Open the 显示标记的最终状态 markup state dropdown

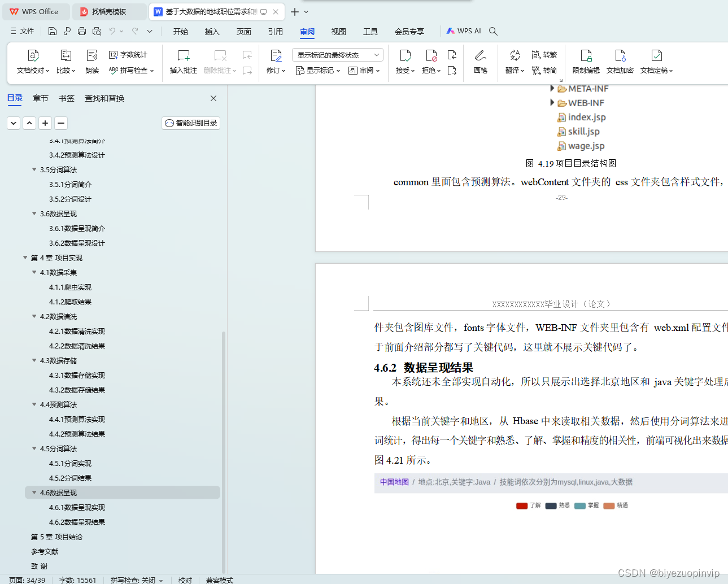click(x=337, y=54)
